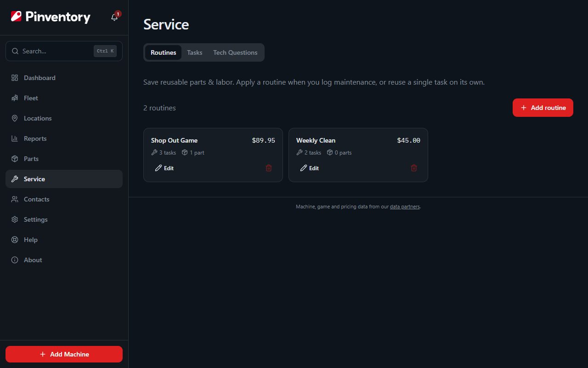
Task: Select the Weekly Clean title
Action: click(316, 140)
